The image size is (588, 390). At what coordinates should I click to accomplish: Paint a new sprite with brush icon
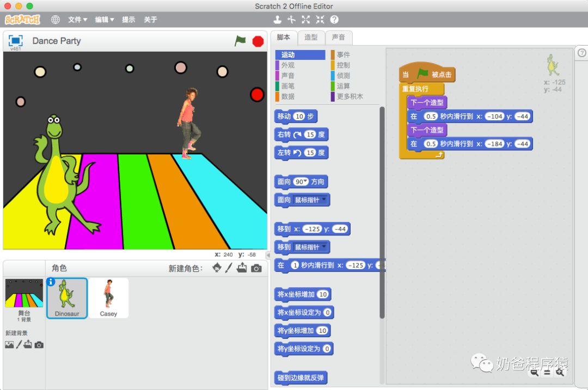tap(229, 268)
